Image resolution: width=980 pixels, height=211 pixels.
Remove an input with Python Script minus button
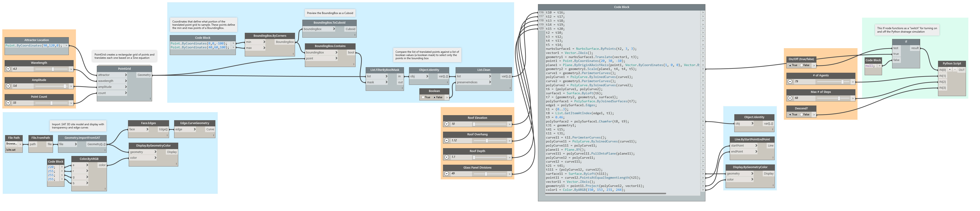tap(955, 70)
